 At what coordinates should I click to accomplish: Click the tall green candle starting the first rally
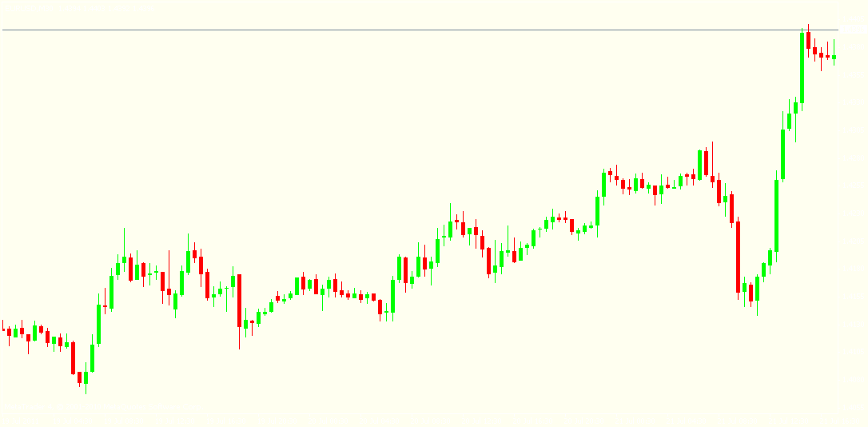[x=99, y=324]
